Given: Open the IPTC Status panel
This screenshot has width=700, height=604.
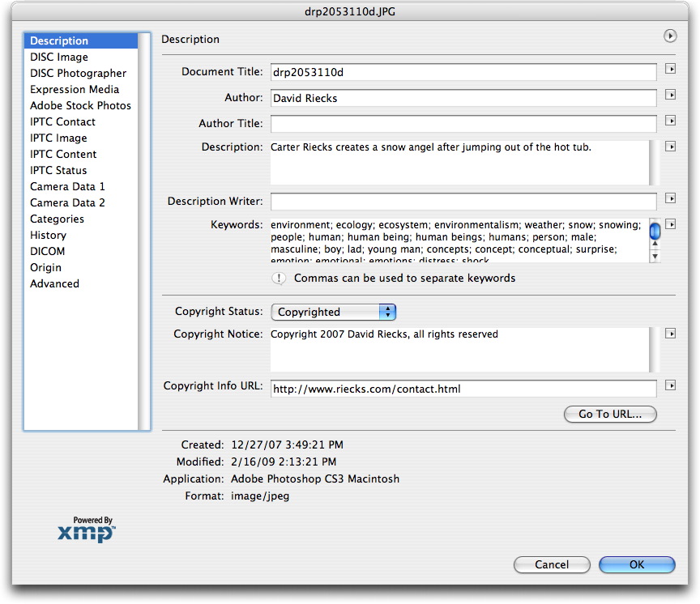Looking at the screenshot, I should click(81, 170).
